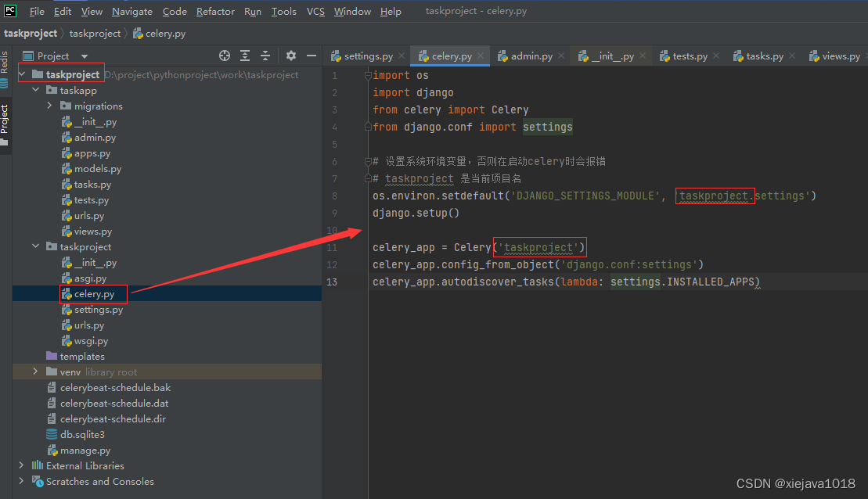Click the Collapse All icon in Project panel
Viewport: 868px width, 499px height.
[265, 56]
